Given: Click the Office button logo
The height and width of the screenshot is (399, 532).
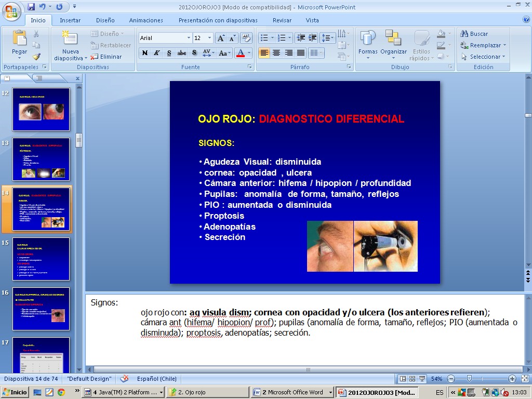Looking at the screenshot, I should [11, 10].
